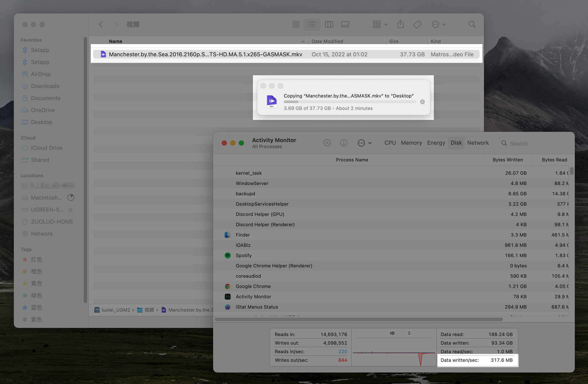Sort processes by Bytes Written column
588x384 pixels.
[507, 160]
